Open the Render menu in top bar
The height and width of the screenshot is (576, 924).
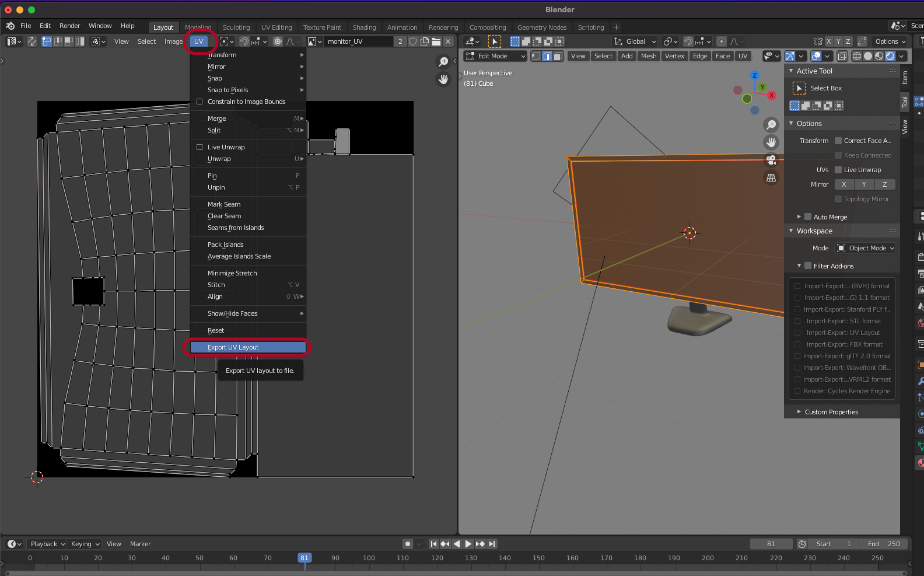[x=69, y=26]
